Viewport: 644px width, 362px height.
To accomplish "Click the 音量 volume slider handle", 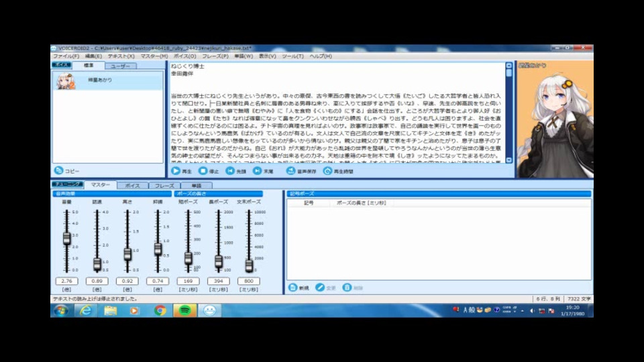I will [66, 238].
